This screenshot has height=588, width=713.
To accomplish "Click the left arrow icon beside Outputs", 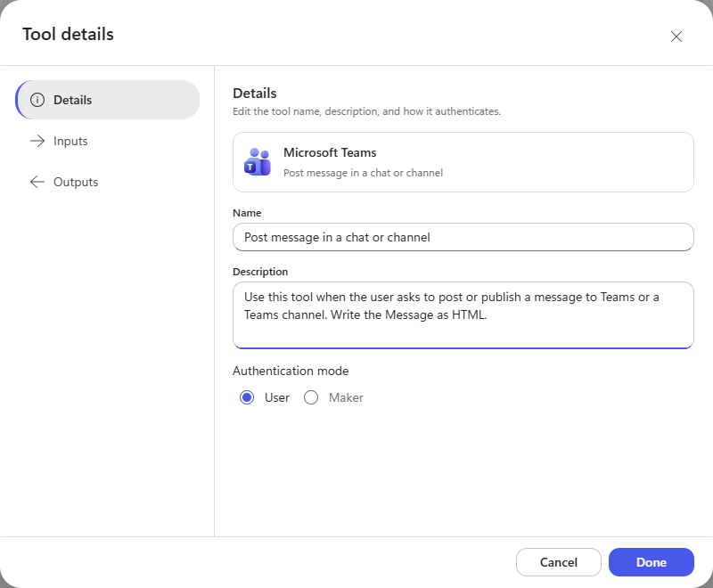I will point(37,182).
